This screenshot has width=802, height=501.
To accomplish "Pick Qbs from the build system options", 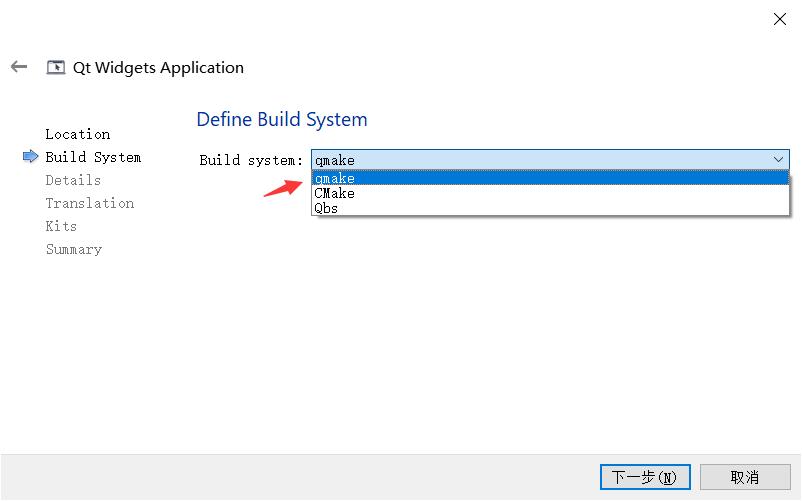I will pos(327,208).
